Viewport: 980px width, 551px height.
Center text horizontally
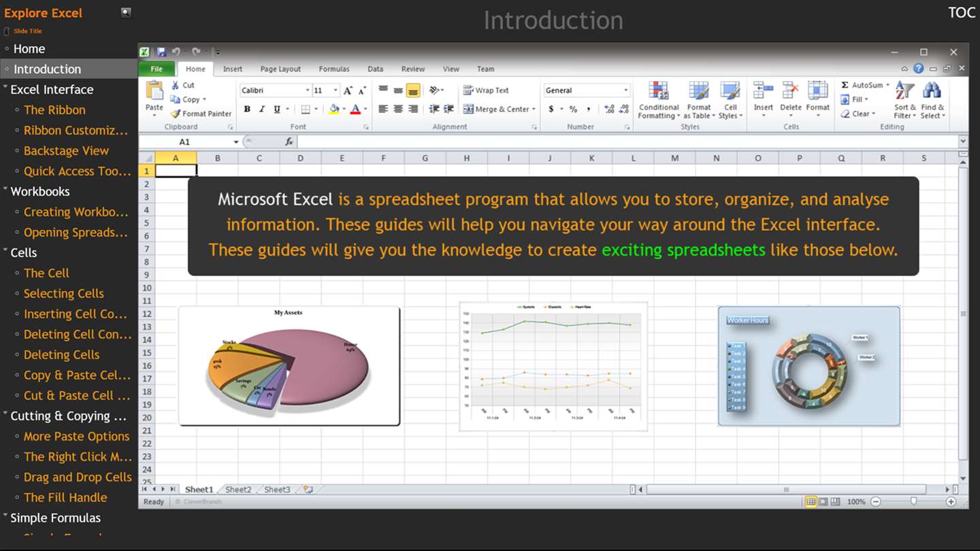point(398,109)
